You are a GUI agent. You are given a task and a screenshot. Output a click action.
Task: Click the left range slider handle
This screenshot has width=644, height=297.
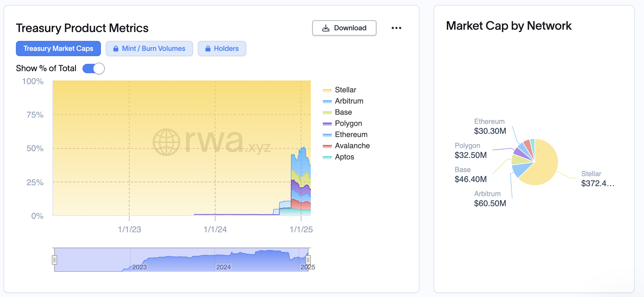click(x=54, y=260)
